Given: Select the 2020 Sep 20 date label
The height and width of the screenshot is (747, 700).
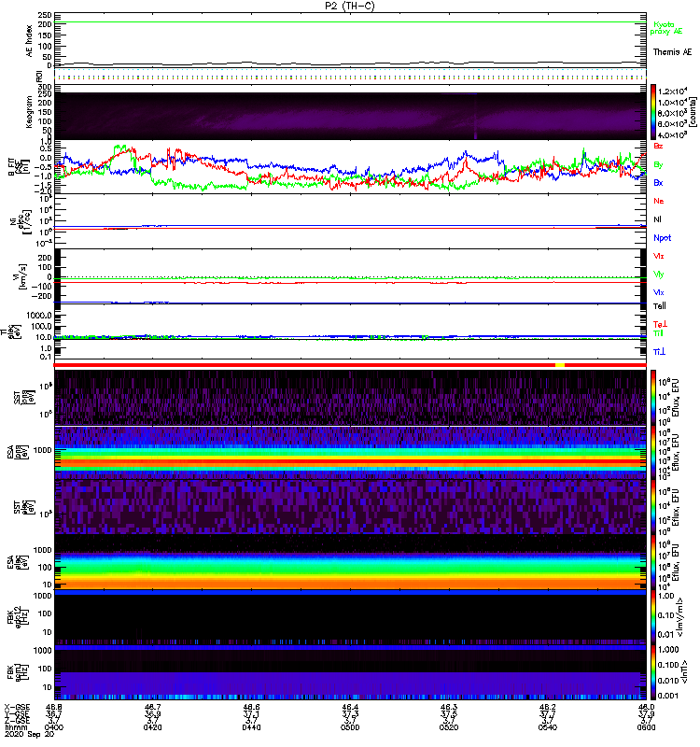Looking at the screenshot, I should [x=29, y=734].
